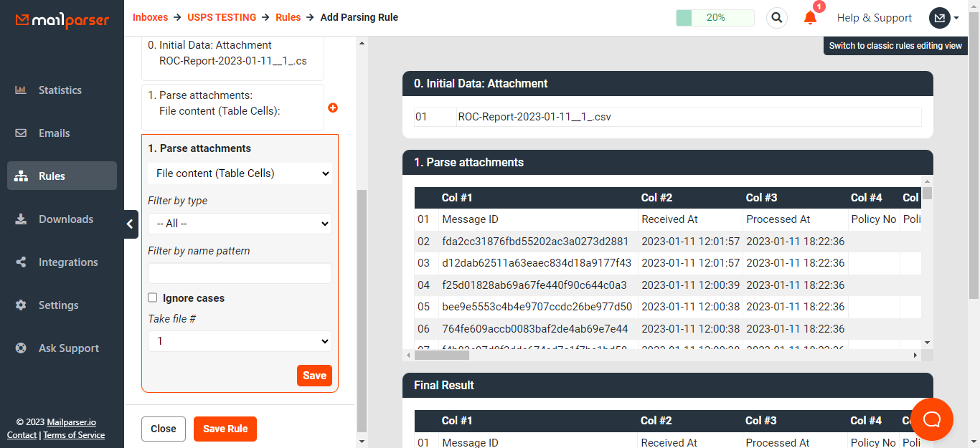
Task: Go to Integrations in the sidebar
Action: [67, 262]
